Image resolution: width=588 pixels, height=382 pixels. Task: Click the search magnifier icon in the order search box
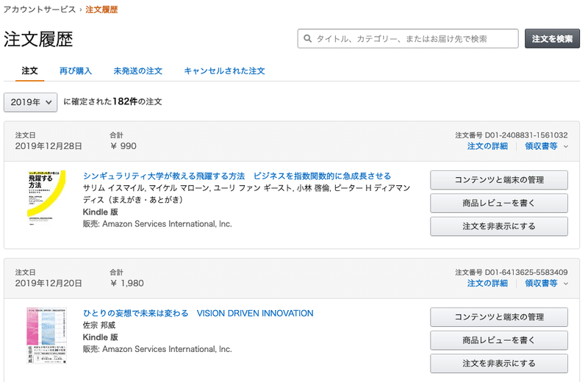[307, 39]
